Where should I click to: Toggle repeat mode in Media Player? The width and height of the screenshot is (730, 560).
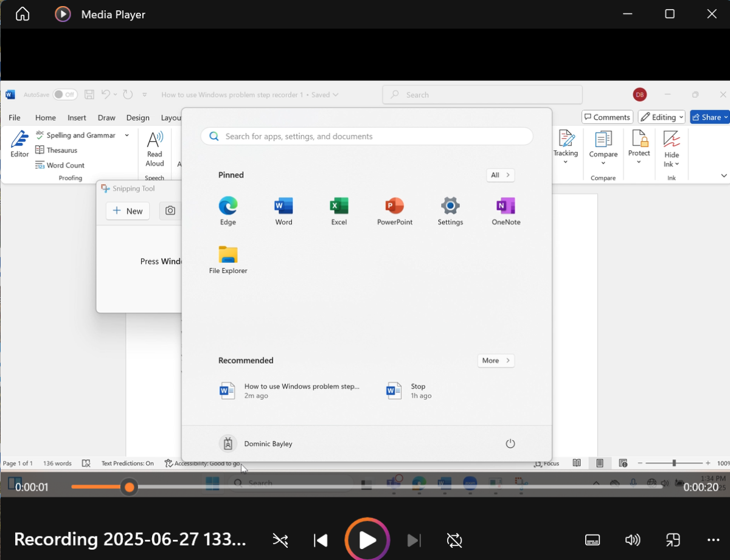pos(454,540)
